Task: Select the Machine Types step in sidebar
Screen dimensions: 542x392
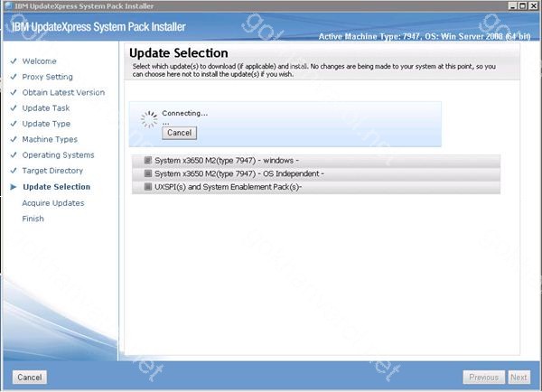Action: [x=50, y=139]
